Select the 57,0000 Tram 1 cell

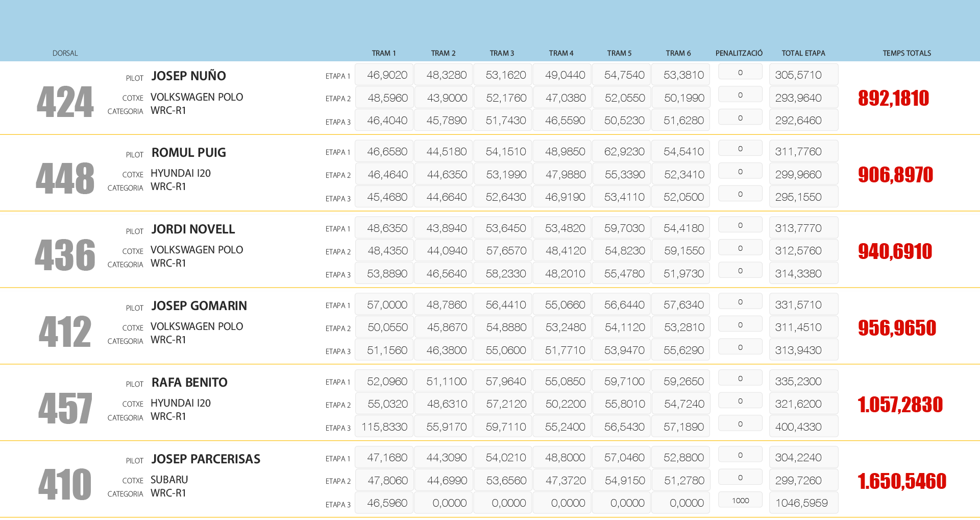coord(387,305)
